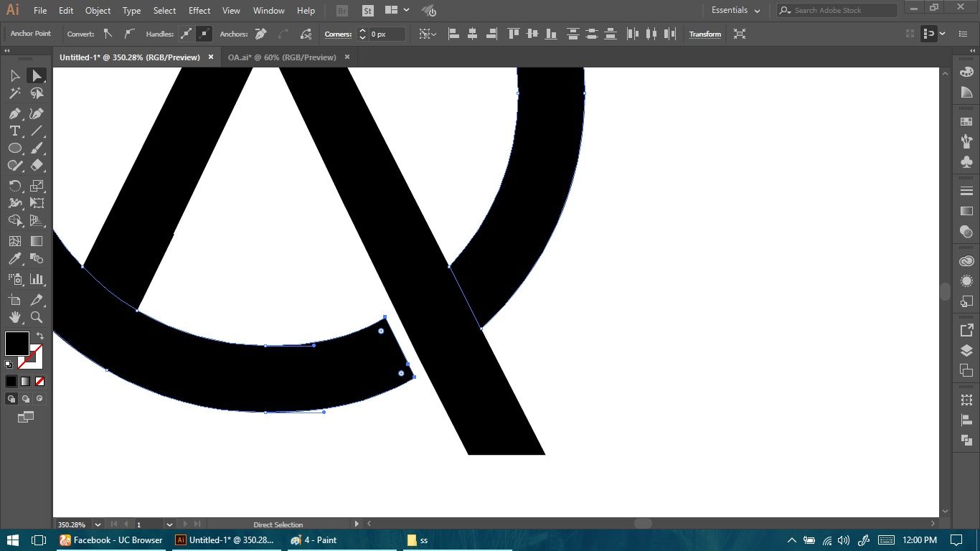Select the Pen tool
The image size is (980, 551).
pyautogui.click(x=14, y=114)
